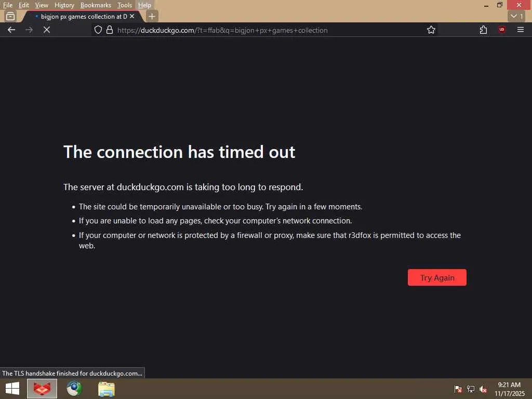Open the File menu
The height and width of the screenshot is (399, 532).
click(7, 5)
